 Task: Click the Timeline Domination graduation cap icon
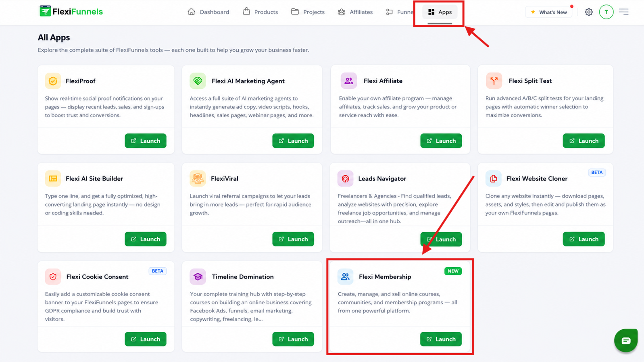(198, 277)
